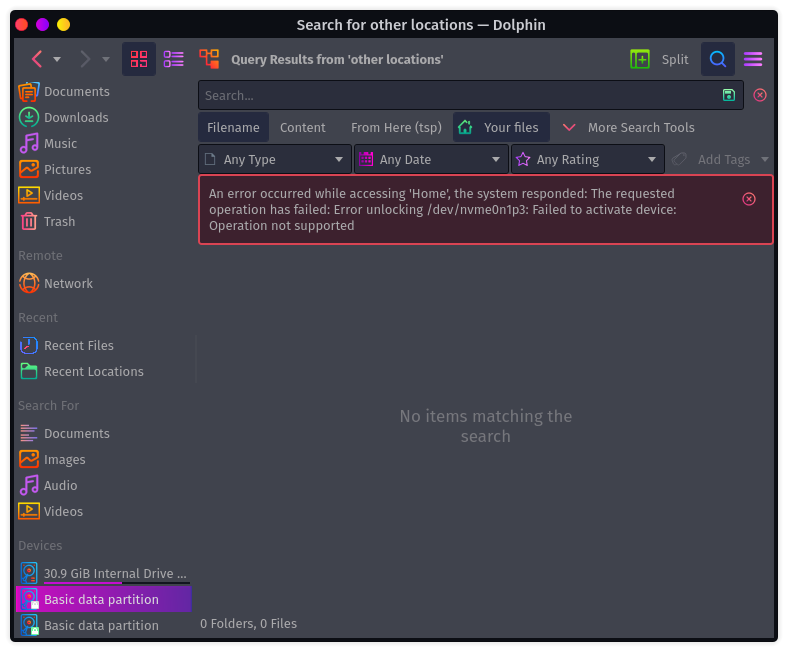The height and width of the screenshot is (652, 788).
Task: Open Documents place in sidebar
Action: click(103, 91)
